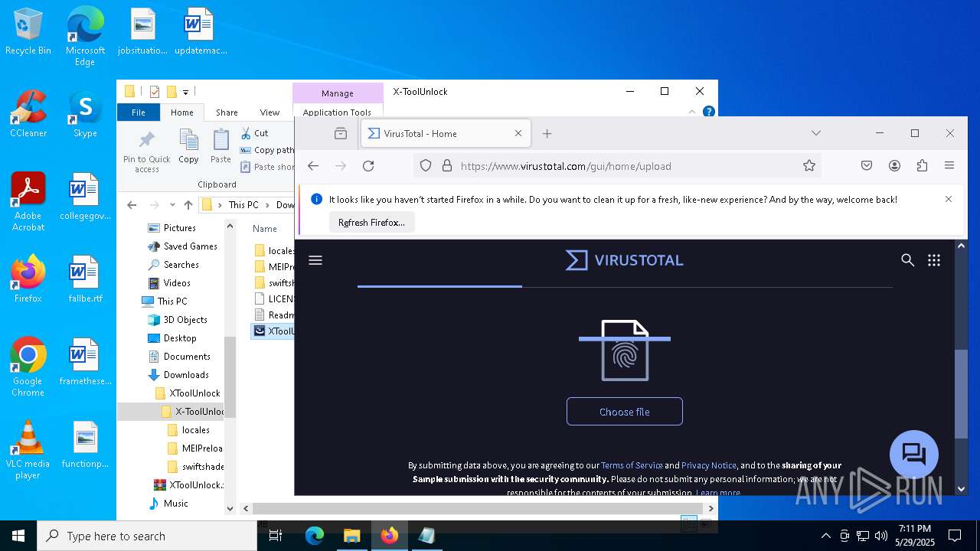Open Firefox hamburger application menu
The image size is (980, 551).
[x=949, y=165]
